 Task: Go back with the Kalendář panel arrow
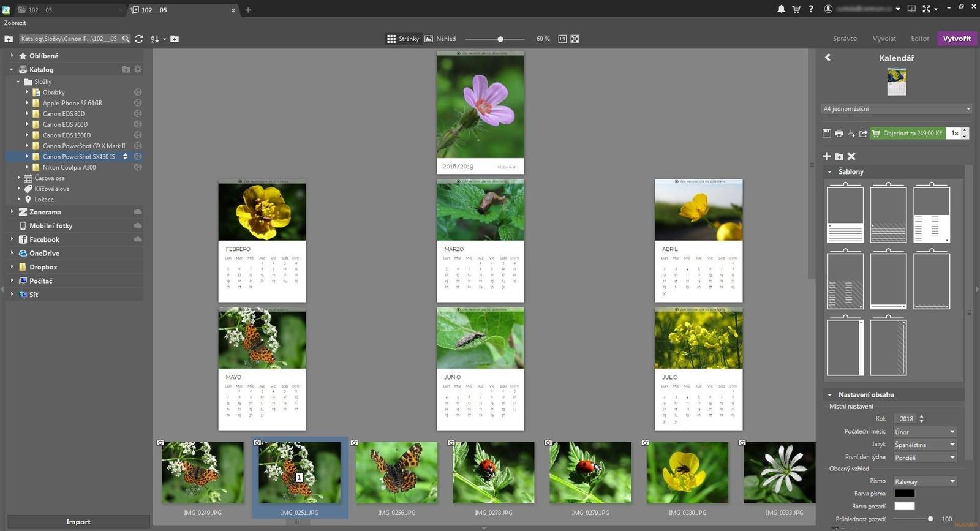tap(828, 58)
